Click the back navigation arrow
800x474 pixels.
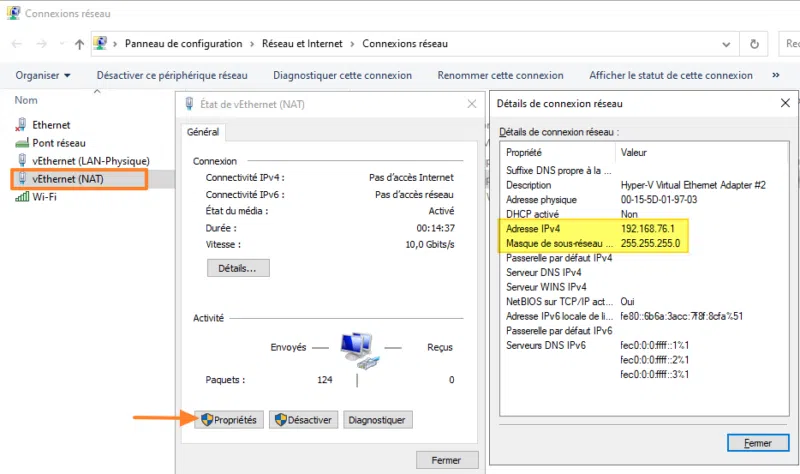click(x=17, y=44)
